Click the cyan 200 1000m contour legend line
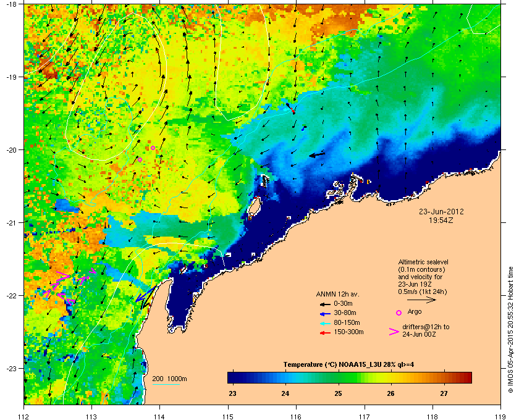This screenshot has height=420, width=519. tap(166, 385)
